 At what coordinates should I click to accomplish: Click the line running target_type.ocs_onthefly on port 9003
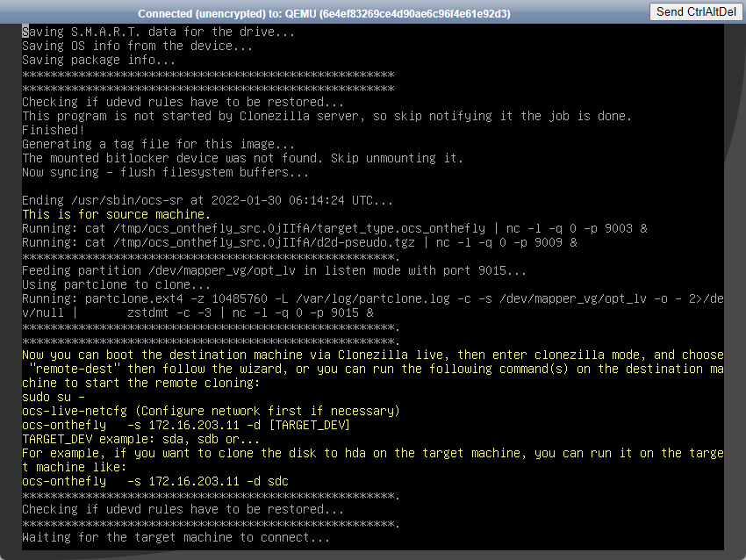coord(334,228)
